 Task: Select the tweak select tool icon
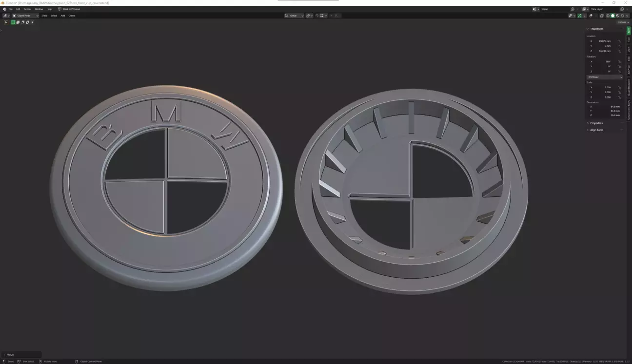click(x=6, y=22)
